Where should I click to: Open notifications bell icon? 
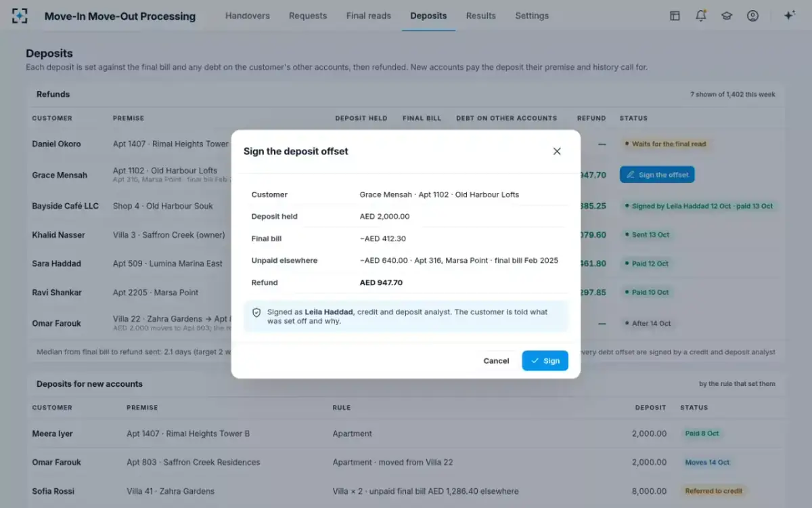[701, 16]
